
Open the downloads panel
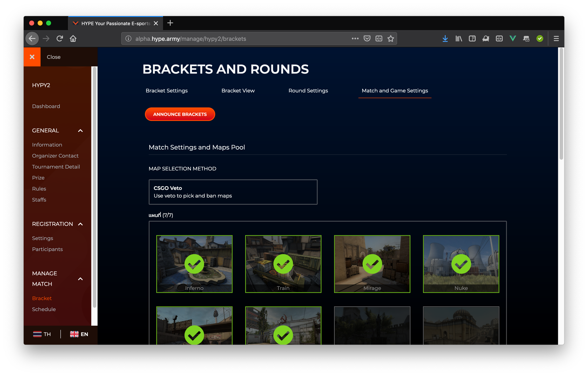[x=445, y=39]
